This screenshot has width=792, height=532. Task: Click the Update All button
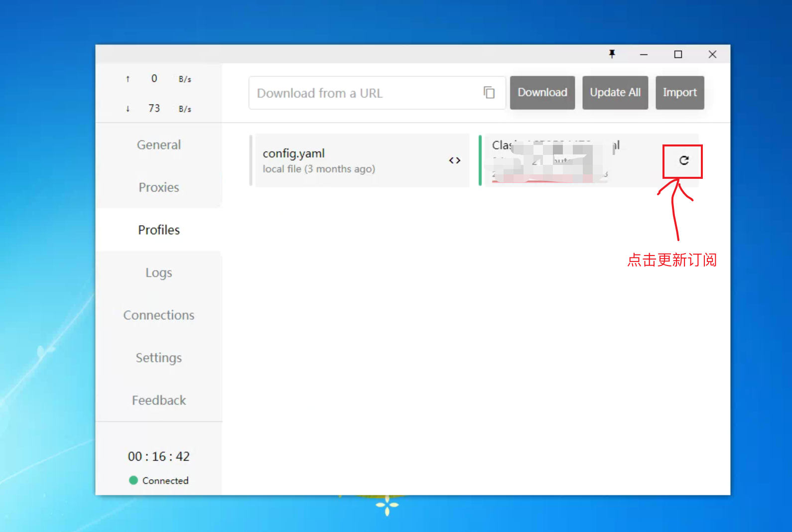click(x=615, y=93)
